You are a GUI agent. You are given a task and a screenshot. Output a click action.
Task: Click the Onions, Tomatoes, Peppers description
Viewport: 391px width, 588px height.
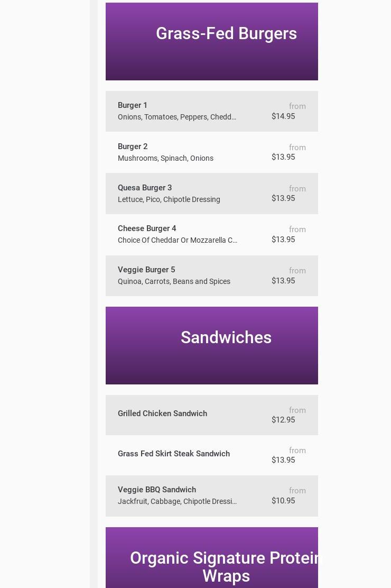coord(177,117)
